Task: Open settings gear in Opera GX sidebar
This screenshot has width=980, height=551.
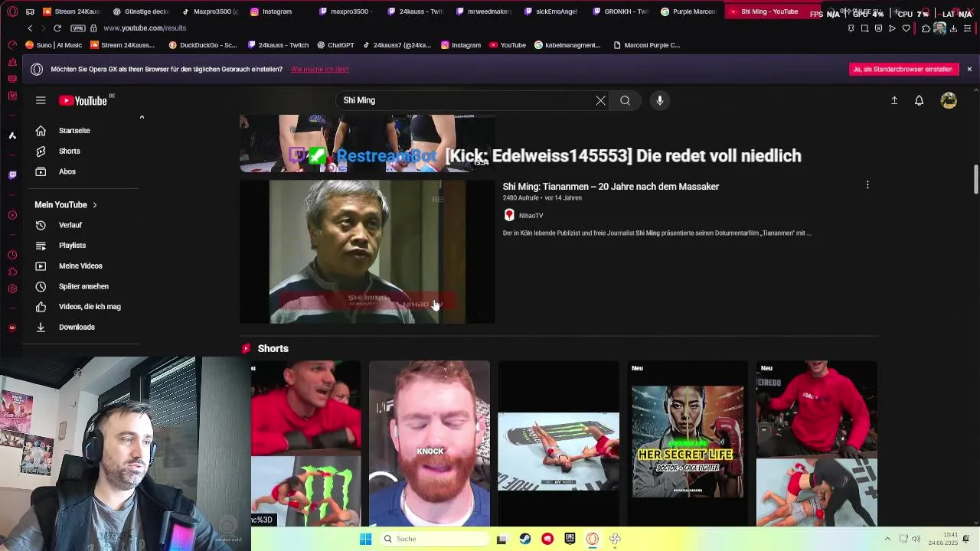Action: point(12,289)
